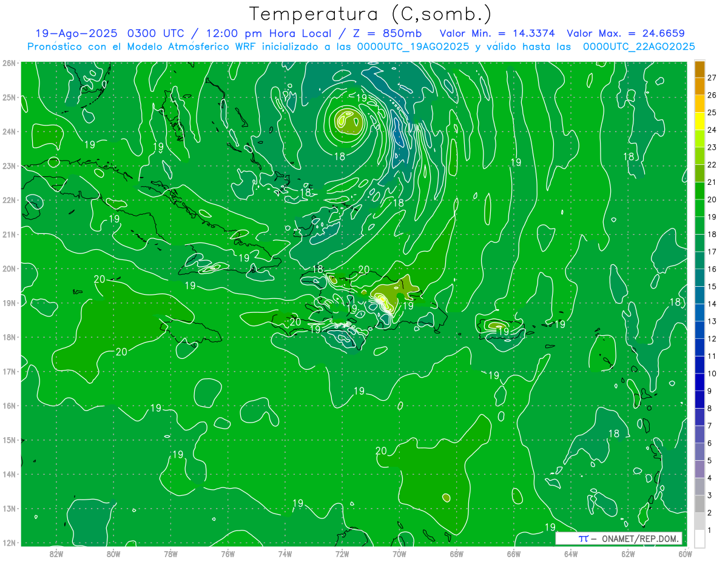Click the color scale swatch between 25 and 26

[x=699, y=104]
